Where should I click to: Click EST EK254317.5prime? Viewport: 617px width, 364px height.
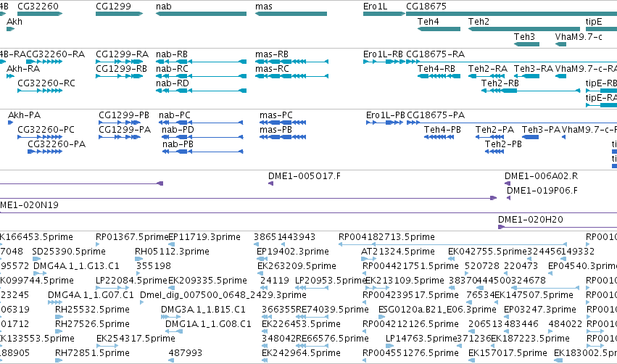pos(136,339)
